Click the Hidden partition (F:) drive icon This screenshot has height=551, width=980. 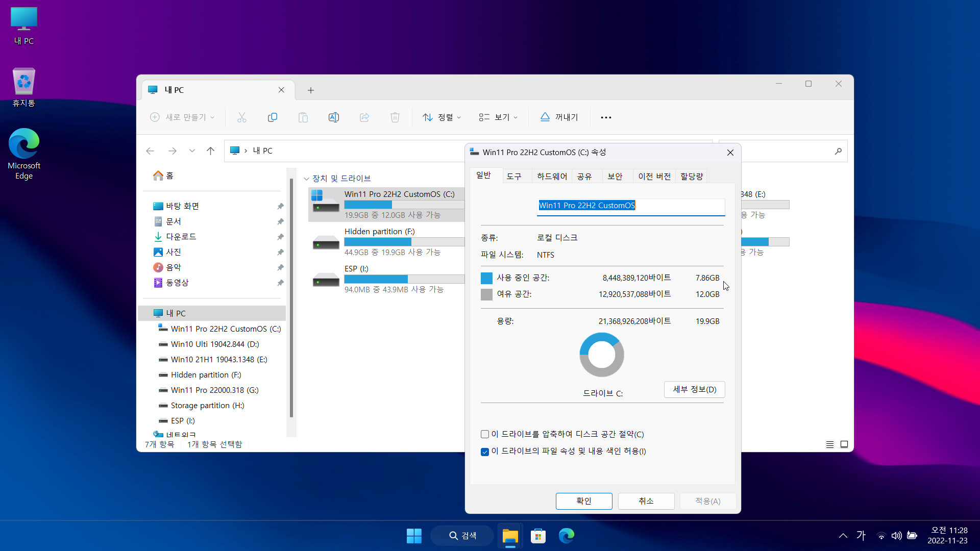pyautogui.click(x=326, y=242)
